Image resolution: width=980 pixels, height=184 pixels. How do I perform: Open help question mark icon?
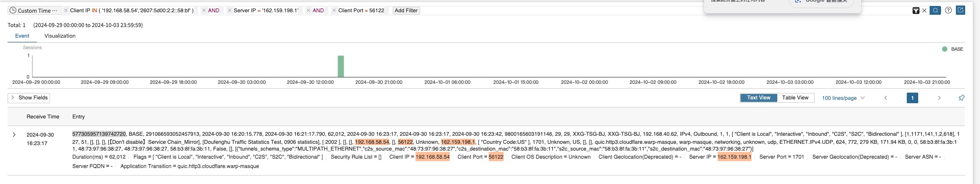(948, 11)
